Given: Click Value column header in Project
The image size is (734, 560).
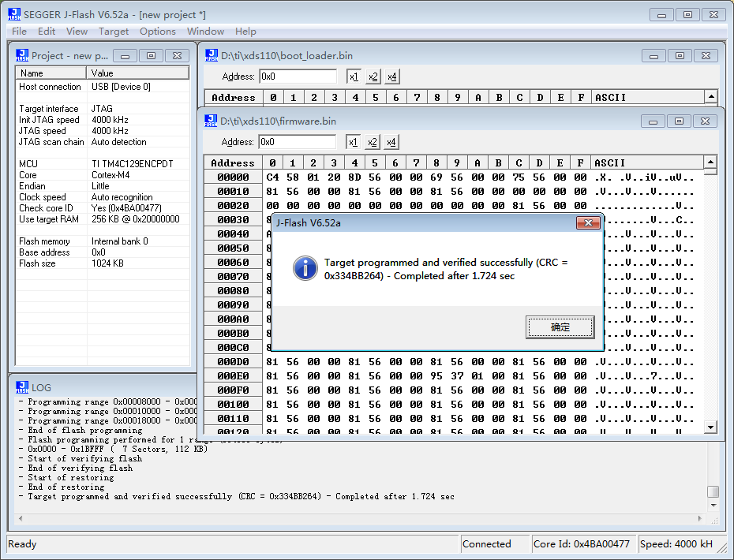Looking at the screenshot, I should tap(137, 73).
